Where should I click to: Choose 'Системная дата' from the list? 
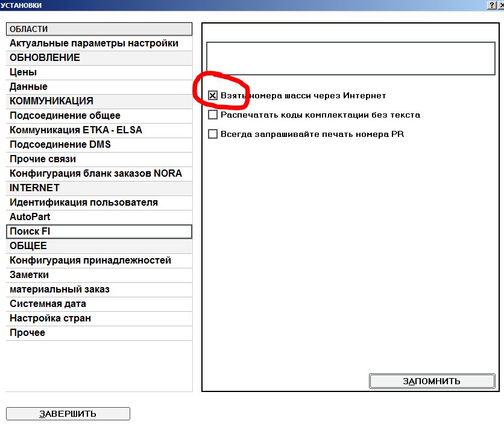(x=48, y=304)
